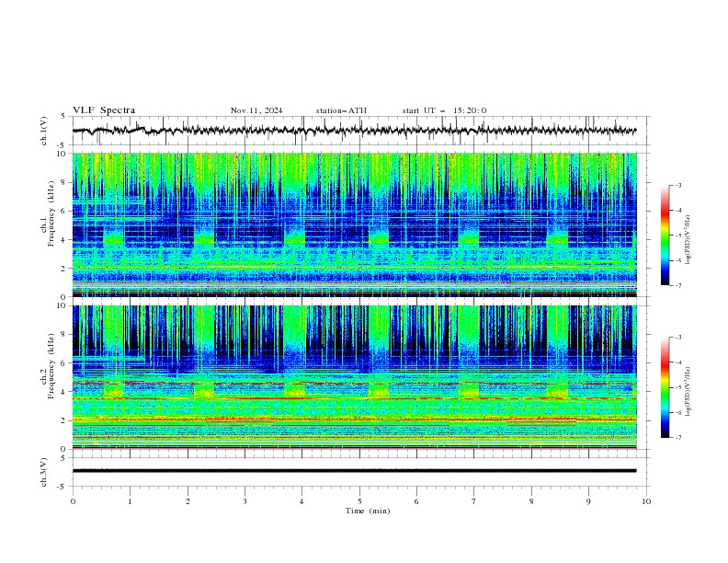Click the "0" tick on the Time axis
Image resolution: width=728 pixels, height=563 pixels.
click(x=73, y=501)
